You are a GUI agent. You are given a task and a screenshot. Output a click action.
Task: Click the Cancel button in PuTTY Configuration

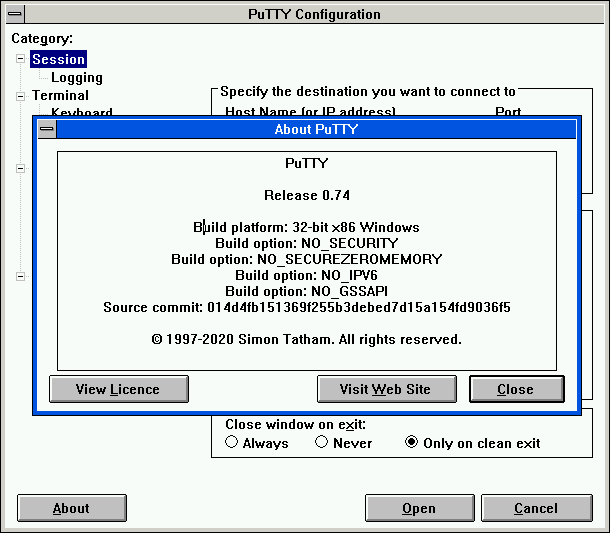coord(537,508)
